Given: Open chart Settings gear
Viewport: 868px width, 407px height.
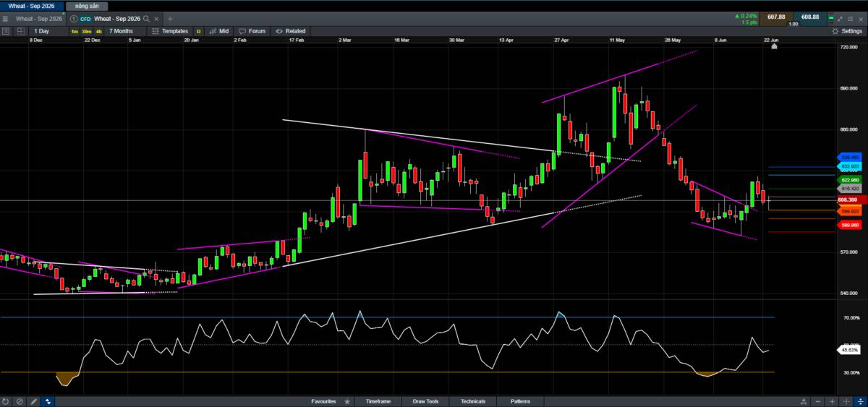Looking at the screenshot, I should point(835,31).
